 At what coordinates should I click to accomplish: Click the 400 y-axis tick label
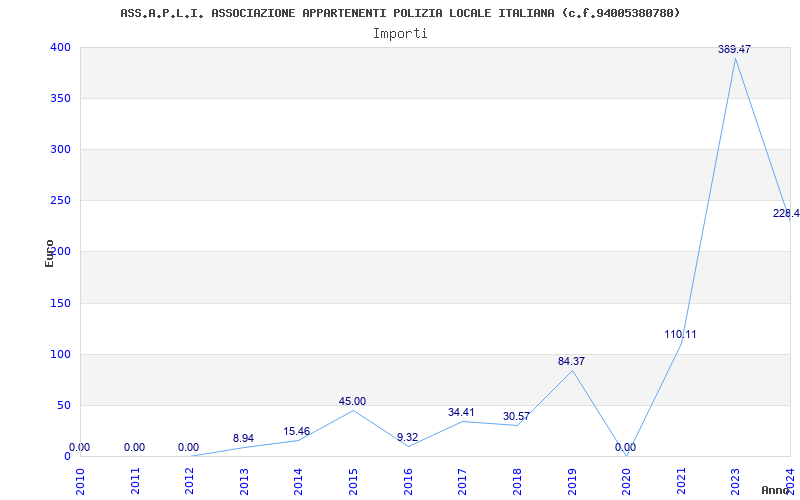coord(60,47)
